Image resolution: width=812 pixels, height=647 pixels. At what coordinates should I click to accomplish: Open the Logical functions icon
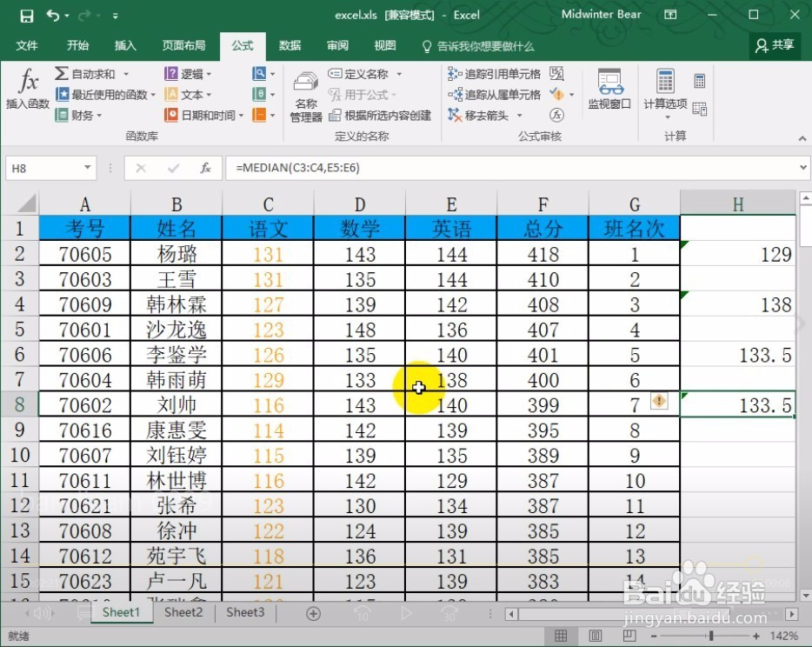[x=171, y=74]
